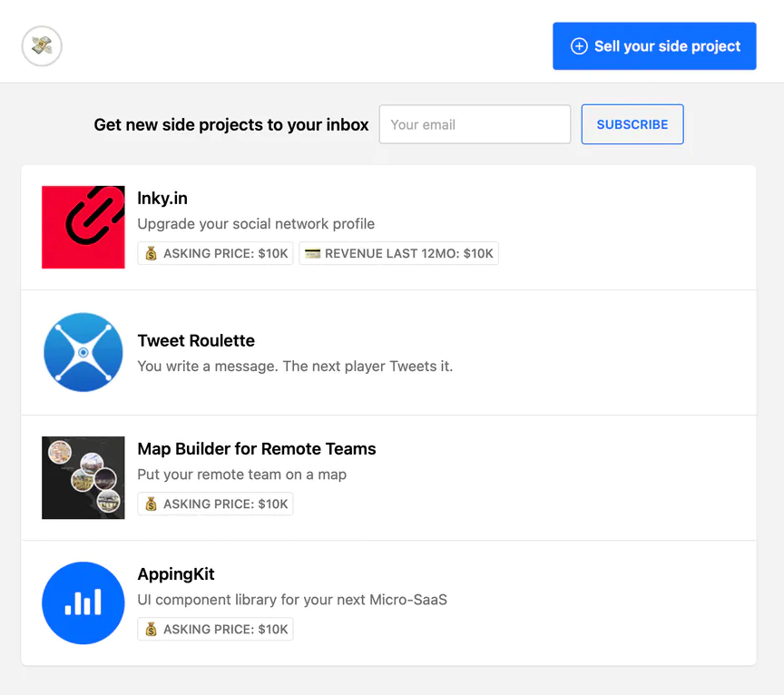784x695 pixels.
Task: Click Revenue Last 12MO $10K tag
Action: click(398, 253)
